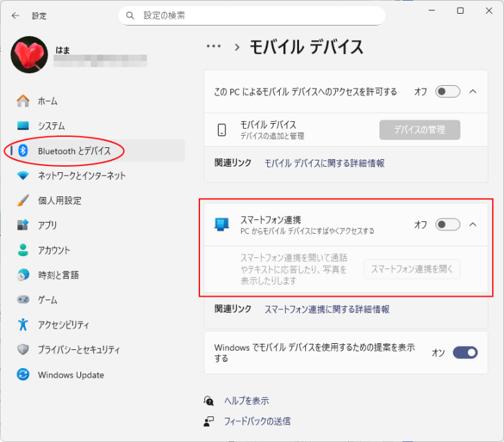Turn on スマートフォン連携 toggle

(447, 224)
